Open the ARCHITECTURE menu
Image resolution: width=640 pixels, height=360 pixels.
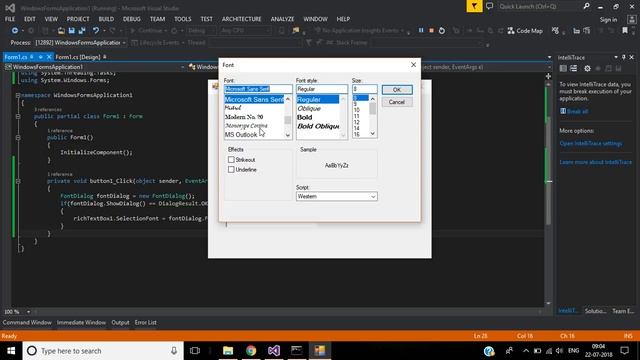(x=242, y=19)
